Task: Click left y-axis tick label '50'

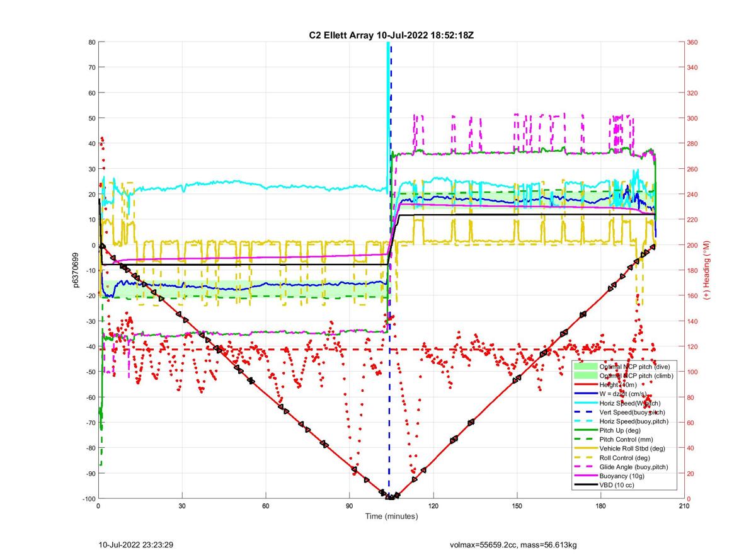Action: pos(91,118)
